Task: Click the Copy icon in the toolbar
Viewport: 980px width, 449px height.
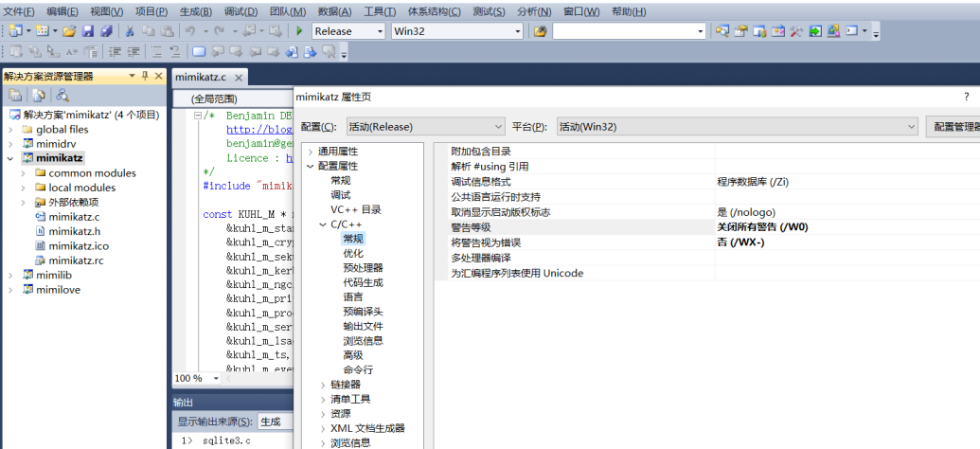Action: [148, 30]
